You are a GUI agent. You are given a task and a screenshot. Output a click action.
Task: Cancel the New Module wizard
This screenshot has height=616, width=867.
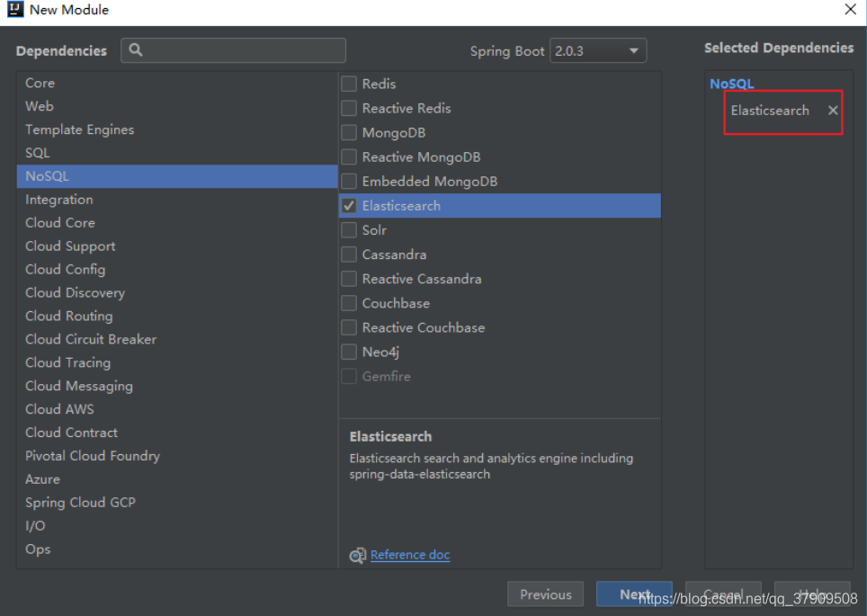click(x=723, y=594)
